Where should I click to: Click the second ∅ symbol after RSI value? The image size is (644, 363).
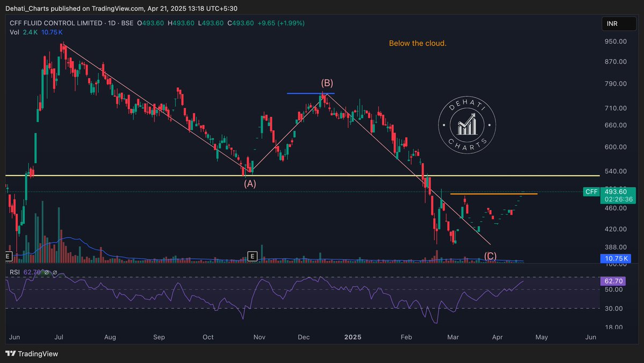point(55,272)
